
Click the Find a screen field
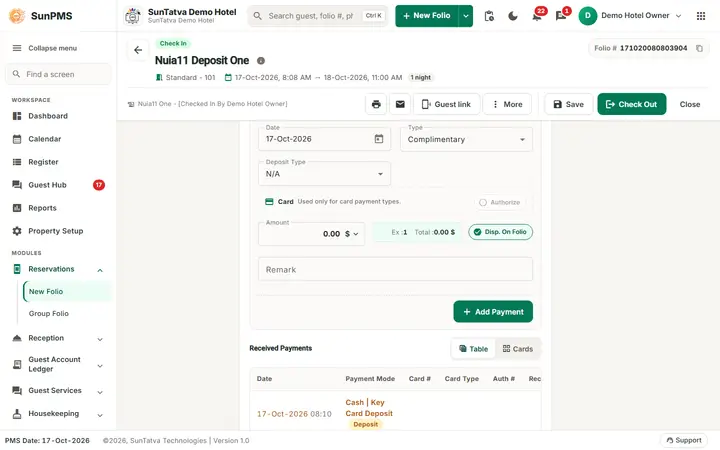pyautogui.click(x=58, y=74)
